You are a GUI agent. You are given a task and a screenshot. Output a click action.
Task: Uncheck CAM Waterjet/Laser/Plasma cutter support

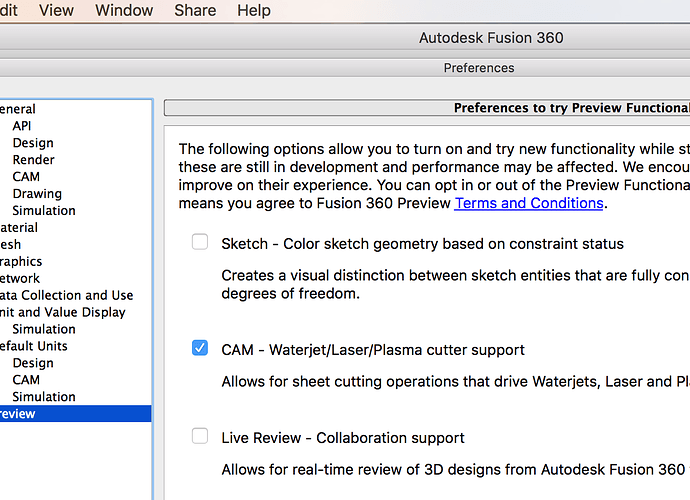pyautogui.click(x=200, y=349)
